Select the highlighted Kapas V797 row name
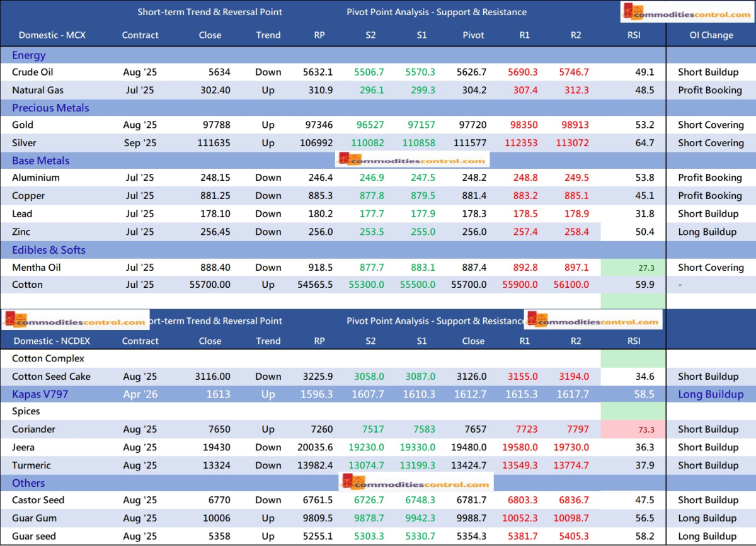The image size is (756, 546). click(x=40, y=394)
